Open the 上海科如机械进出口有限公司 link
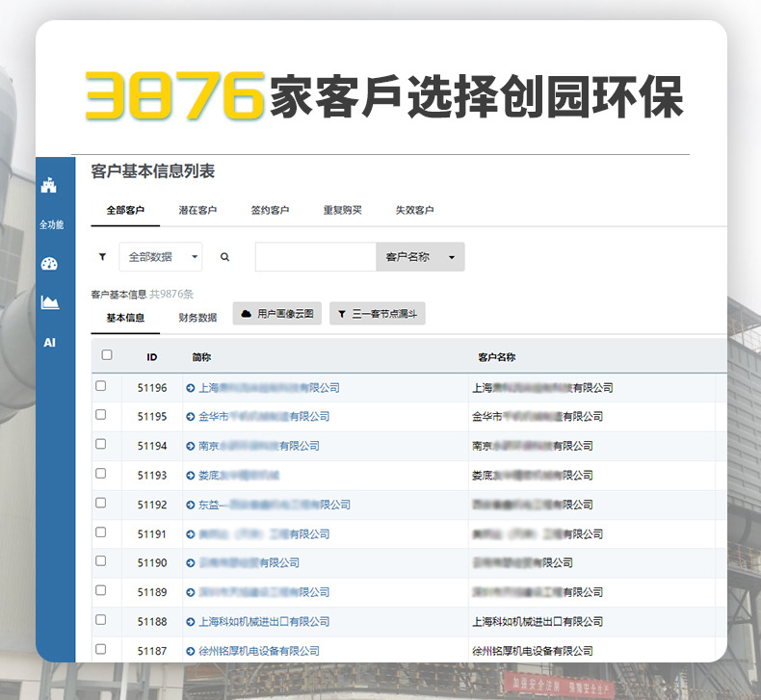The height and width of the screenshot is (700, 761). [264, 622]
